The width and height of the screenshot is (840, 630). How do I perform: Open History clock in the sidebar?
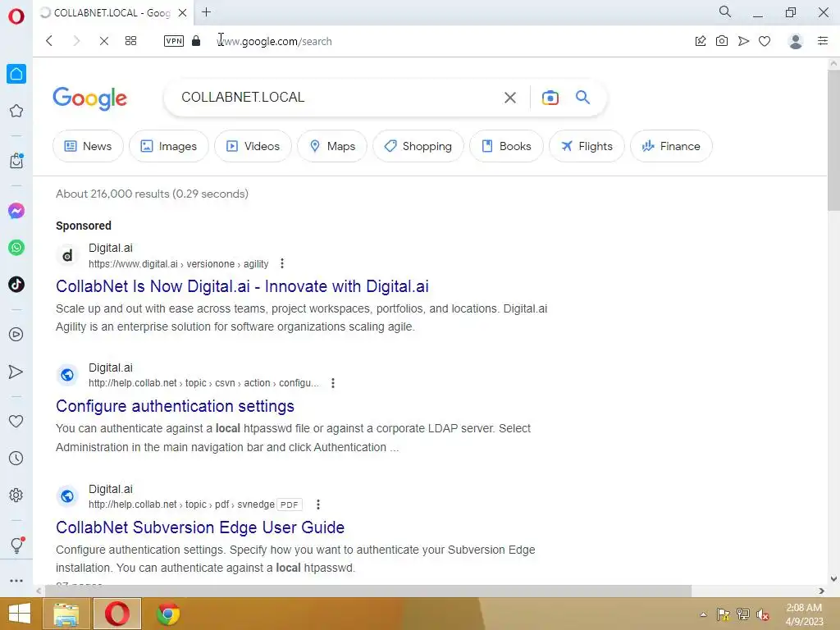pos(16,458)
